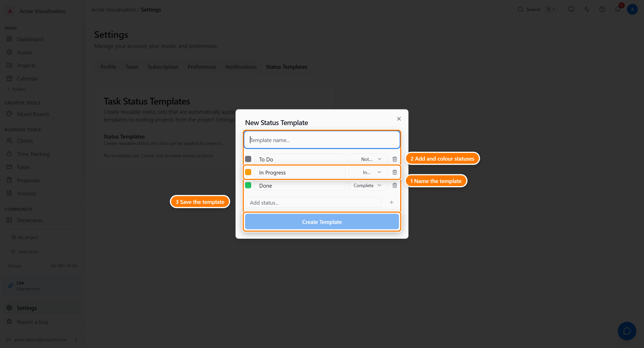
Task: Open the chat support bubble
Action: pyautogui.click(x=627, y=331)
